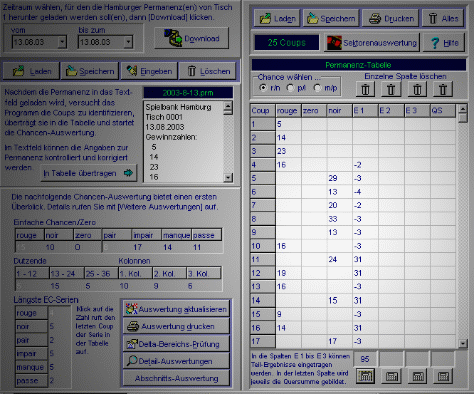Click the Eingeben button
The image size is (474, 394).
149,71
